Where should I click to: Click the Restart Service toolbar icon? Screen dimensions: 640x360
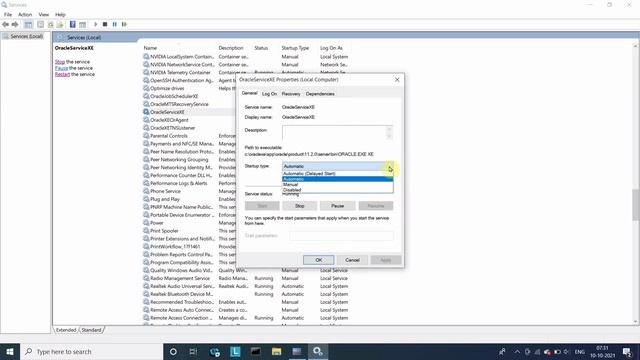coord(124,24)
